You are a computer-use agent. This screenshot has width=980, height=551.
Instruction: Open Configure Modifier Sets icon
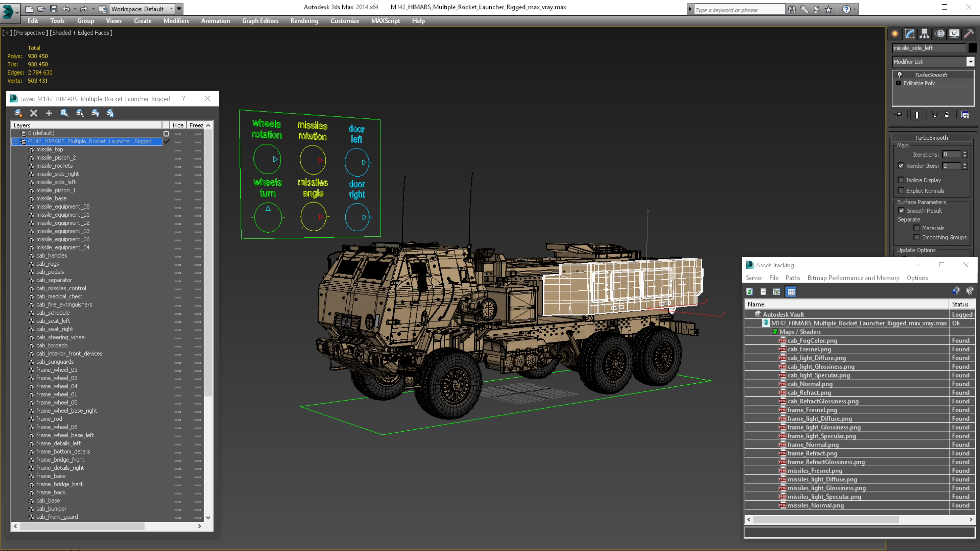(965, 115)
